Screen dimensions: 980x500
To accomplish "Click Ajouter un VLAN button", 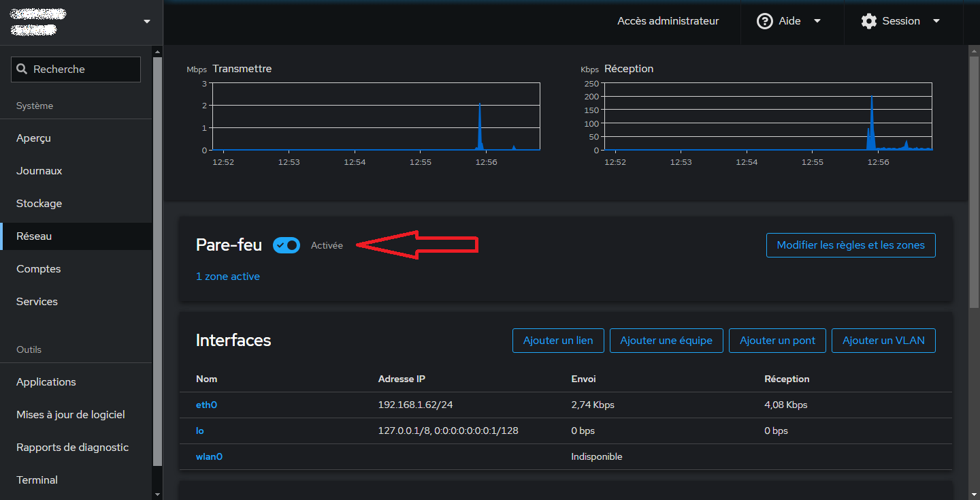I will tap(883, 341).
